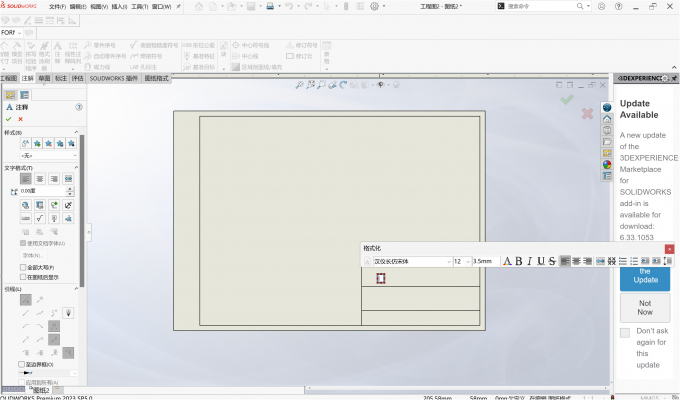680x400 pixels.
Task: Switch to 评估 tab
Action: point(77,78)
